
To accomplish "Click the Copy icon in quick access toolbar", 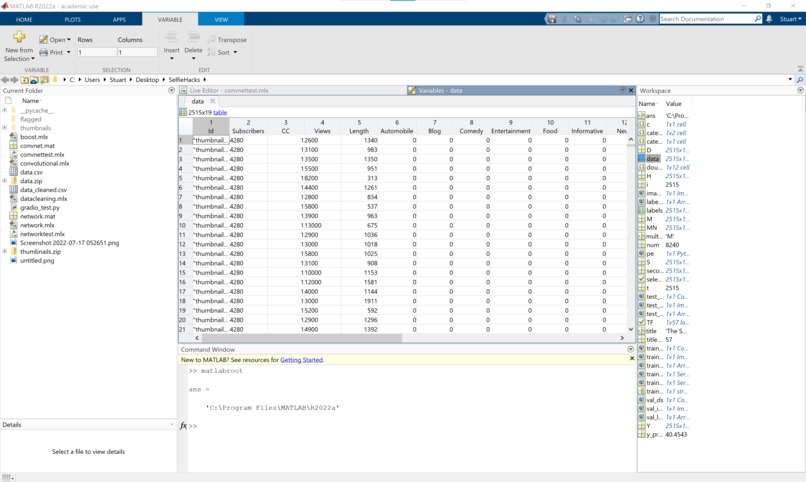I will click(577, 19).
